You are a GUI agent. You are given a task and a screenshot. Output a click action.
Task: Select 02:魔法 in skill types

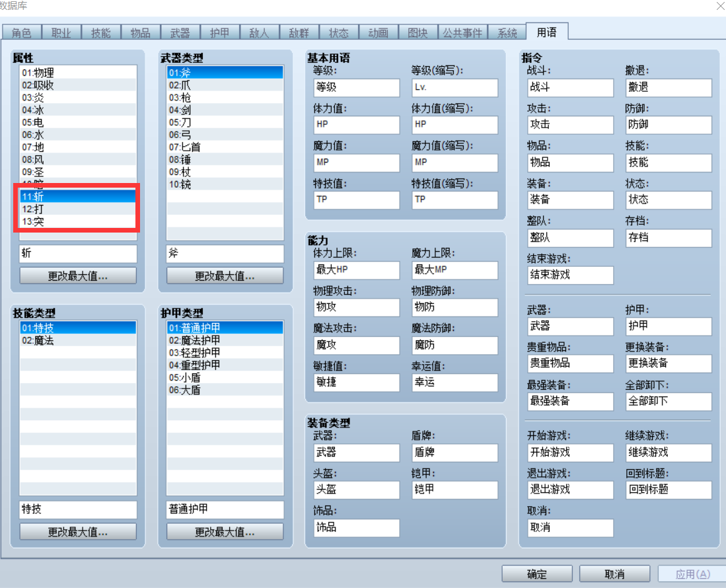pyautogui.click(x=78, y=340)
